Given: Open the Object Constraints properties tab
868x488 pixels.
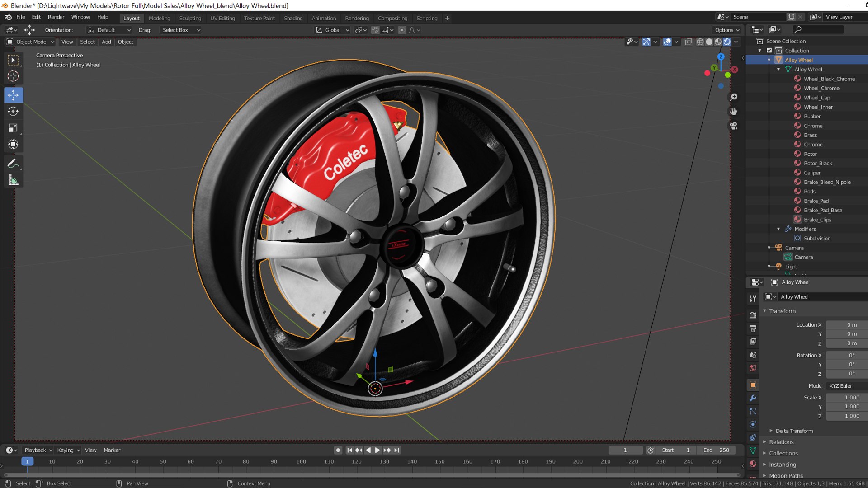Looking at the screenshot, I should click(x=753, y=437).
